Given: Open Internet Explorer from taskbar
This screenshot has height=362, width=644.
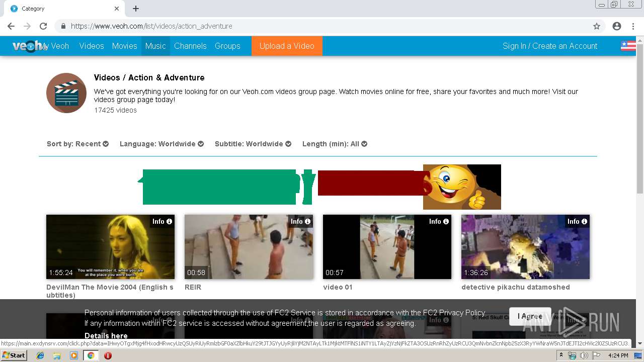Looking at the screenshot, I should [x=40, y=355].
